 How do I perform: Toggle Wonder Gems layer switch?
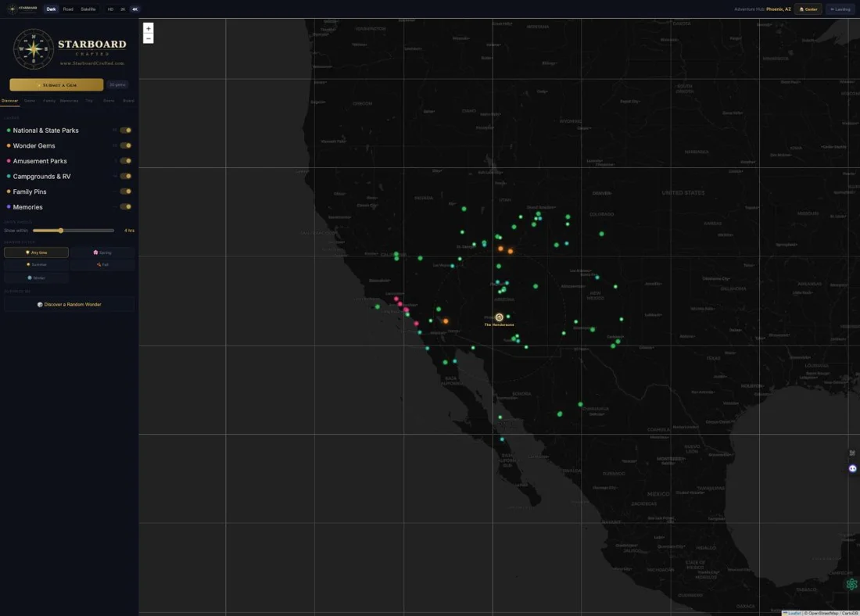tap(126, 146)
